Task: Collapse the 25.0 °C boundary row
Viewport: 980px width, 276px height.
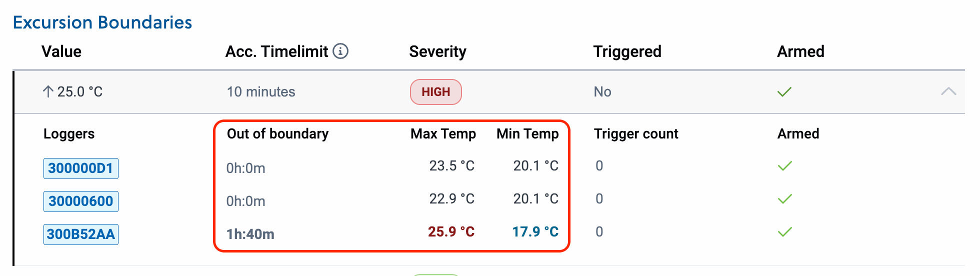Action: [948, 91]
